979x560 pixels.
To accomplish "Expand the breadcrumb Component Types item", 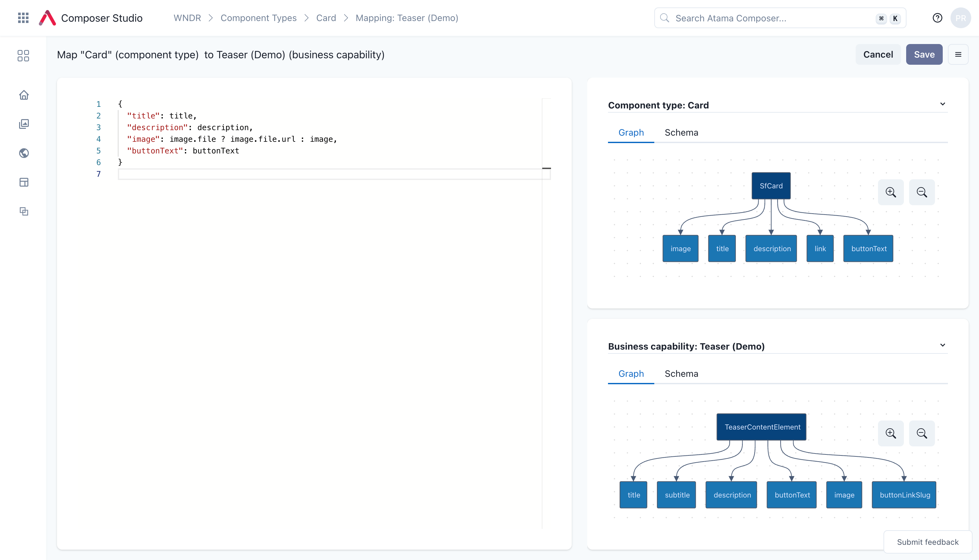I will 258,18.
